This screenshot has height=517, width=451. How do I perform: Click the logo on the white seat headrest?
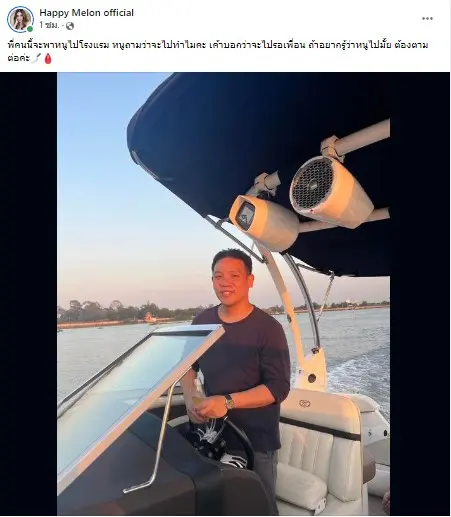coord(304,404)
